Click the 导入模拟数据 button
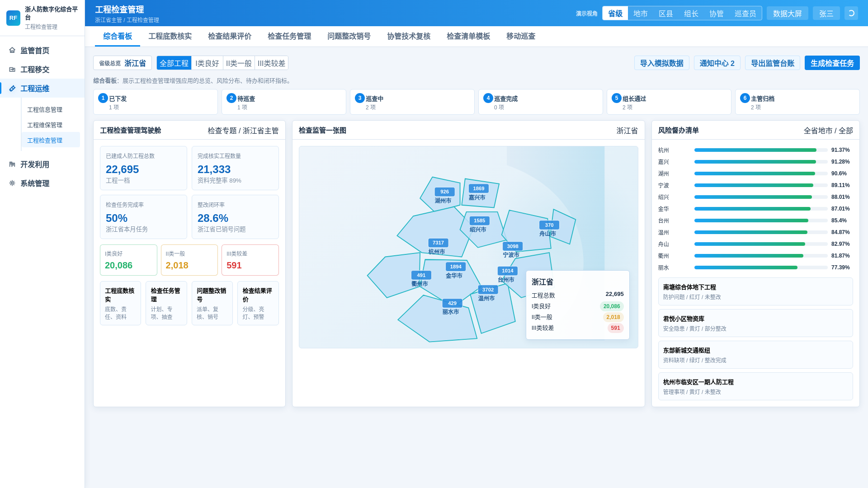The height and width of the screenshot is (488, 868). (661, 63)
